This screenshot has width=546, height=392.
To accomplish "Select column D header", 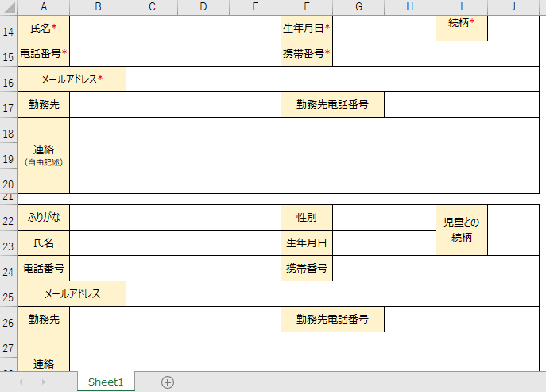I will pyautogui.click(x=203, y=7).
